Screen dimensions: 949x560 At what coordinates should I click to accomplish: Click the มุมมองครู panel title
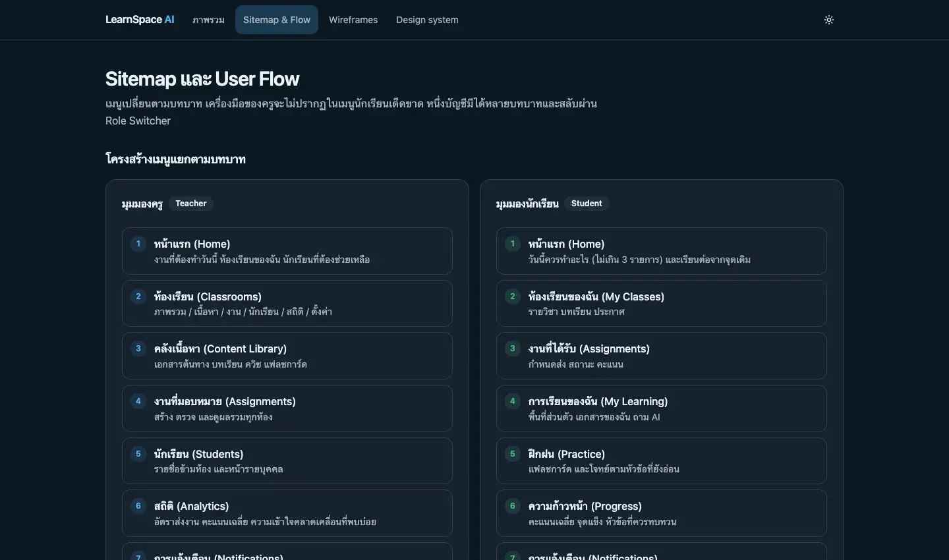coord(142,204)
